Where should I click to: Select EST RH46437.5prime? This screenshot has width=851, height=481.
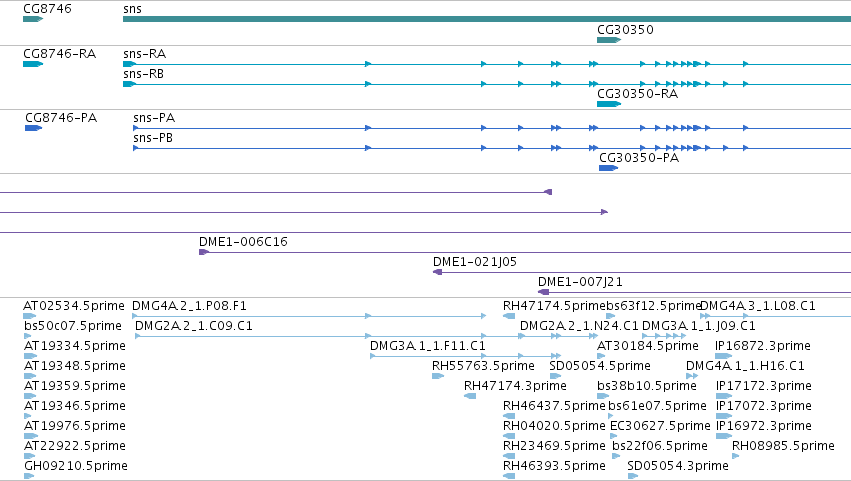pos(509,416)
